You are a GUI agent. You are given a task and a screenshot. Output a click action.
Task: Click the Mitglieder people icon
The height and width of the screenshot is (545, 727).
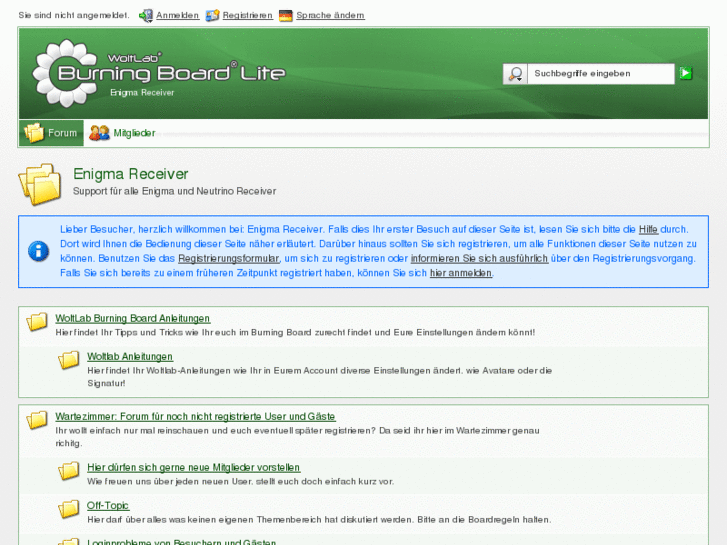pyautogui.click(x=99, y=133)
